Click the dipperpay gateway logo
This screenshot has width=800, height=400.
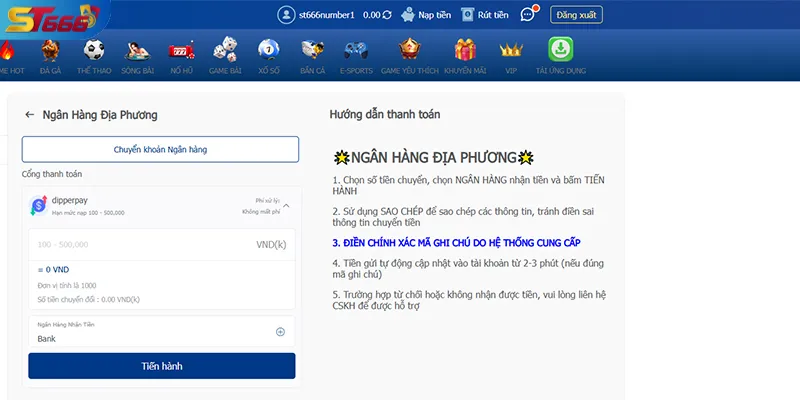[x=38, y=205]
